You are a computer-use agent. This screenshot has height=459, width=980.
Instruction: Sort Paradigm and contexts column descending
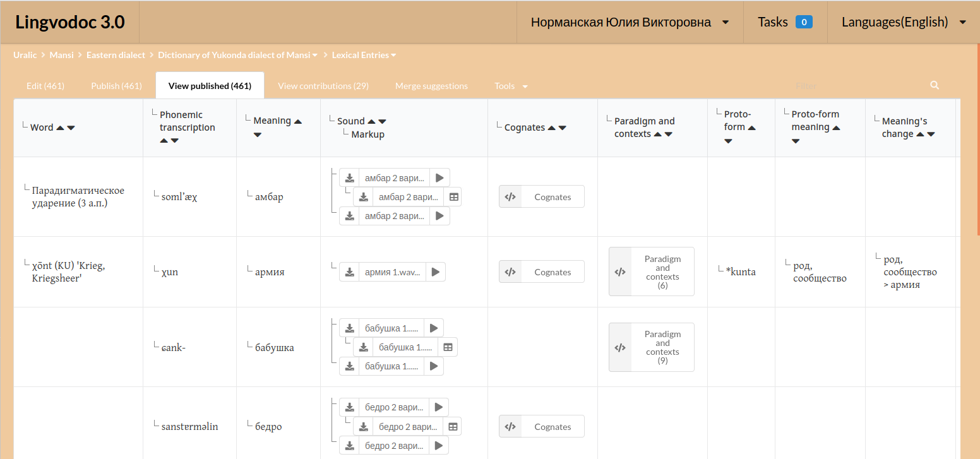669,134
